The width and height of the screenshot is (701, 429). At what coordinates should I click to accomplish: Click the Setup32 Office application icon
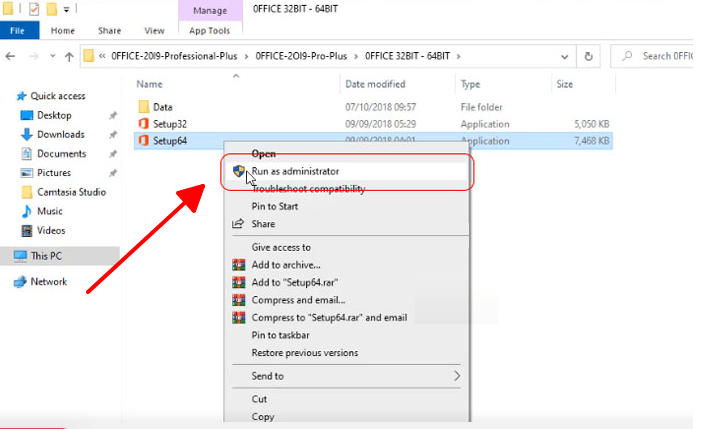pyautogui.click(x=143, y=124)
